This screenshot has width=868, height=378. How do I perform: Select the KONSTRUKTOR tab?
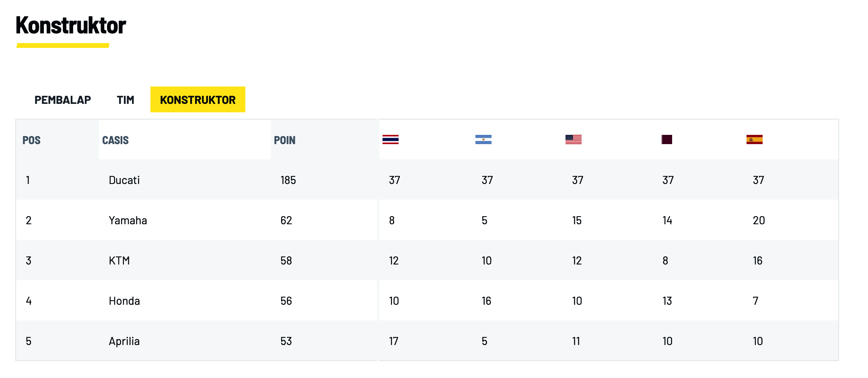[x=198, y=99]
